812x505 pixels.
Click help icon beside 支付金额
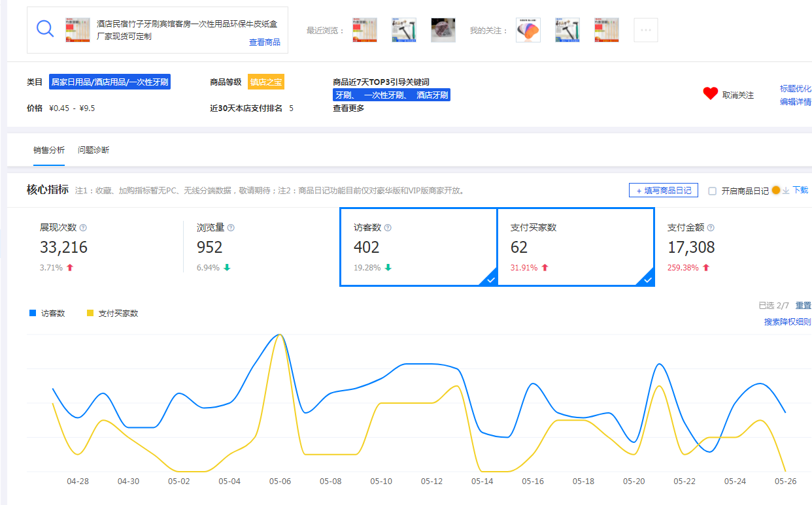pyautogui.click(x=711, y=228)
